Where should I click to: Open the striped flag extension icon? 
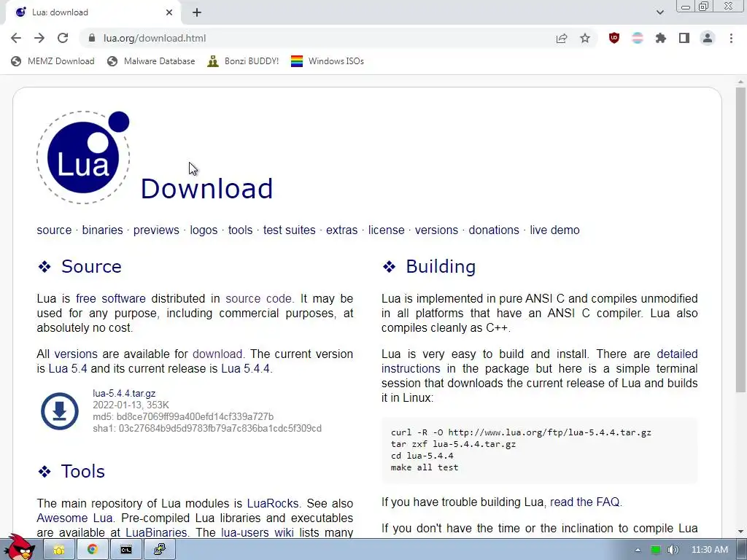pos(638,38)
